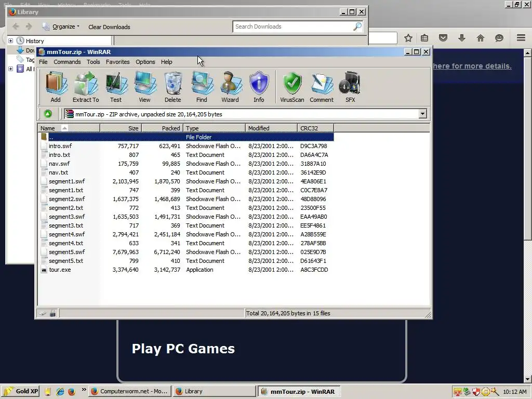Expand the archive path dropdown

422,114
